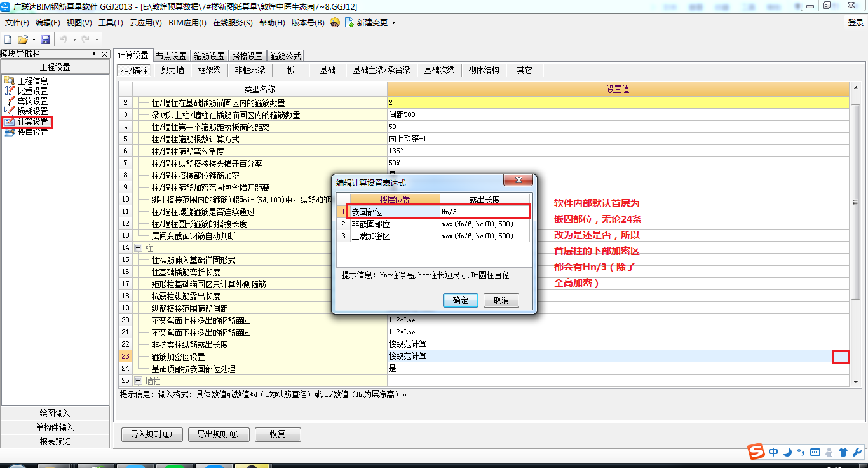
Task: Select the 基础主梁/承台梁 sub-tab
Action: 381,71
